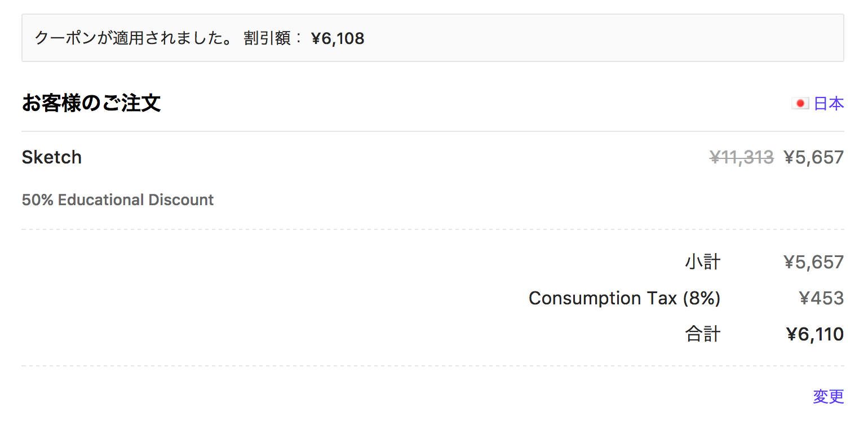Select the ¥453 tax amount
Screen dimensions: 868x425
(821, 298)
